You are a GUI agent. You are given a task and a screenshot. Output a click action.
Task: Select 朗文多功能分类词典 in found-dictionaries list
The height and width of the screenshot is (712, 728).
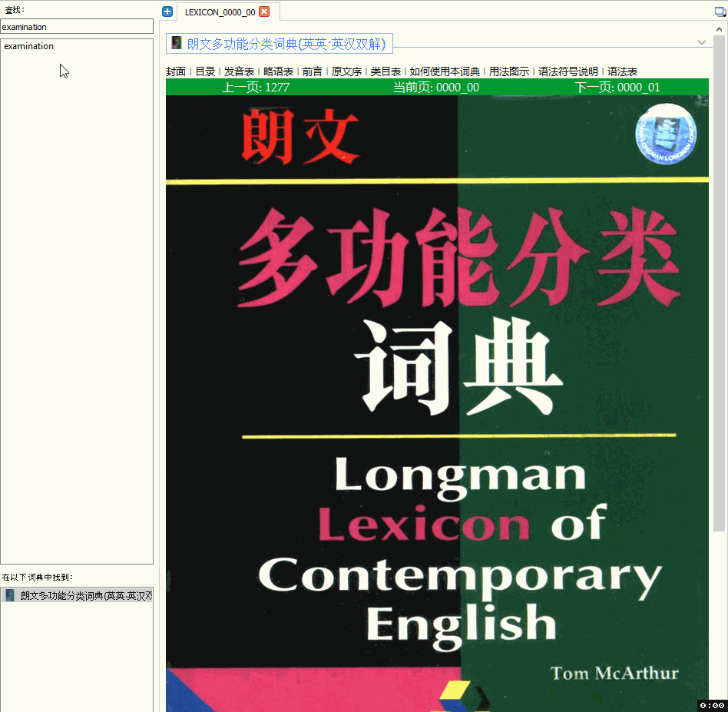[77, 595]
